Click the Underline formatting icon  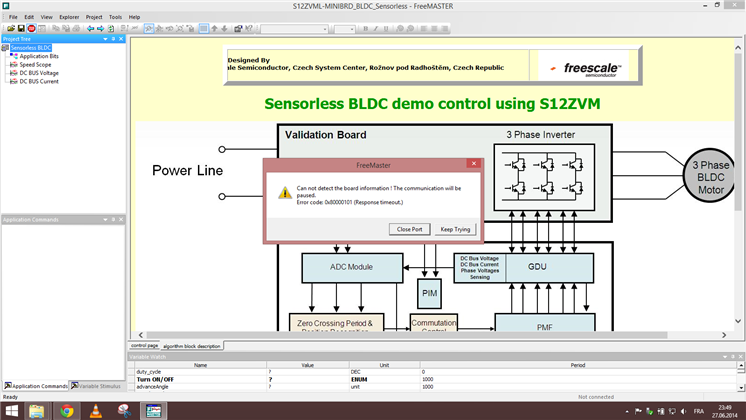[386, 29]
